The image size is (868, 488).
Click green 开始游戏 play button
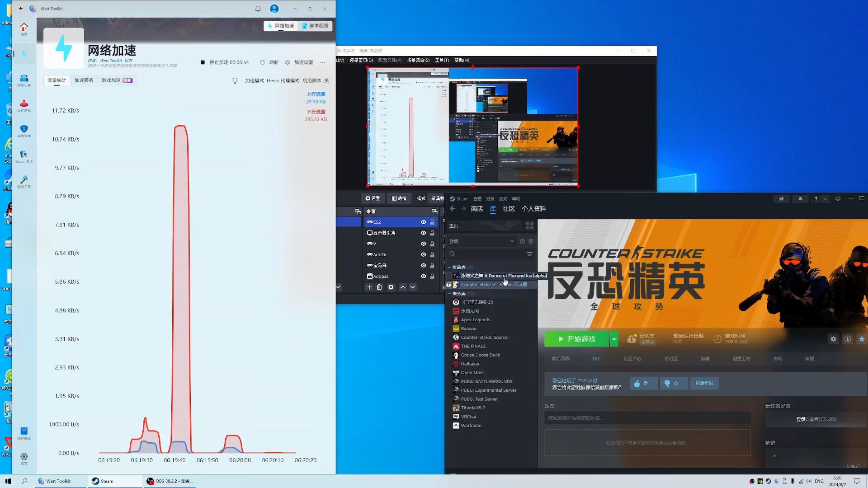(x=577, y=339)
